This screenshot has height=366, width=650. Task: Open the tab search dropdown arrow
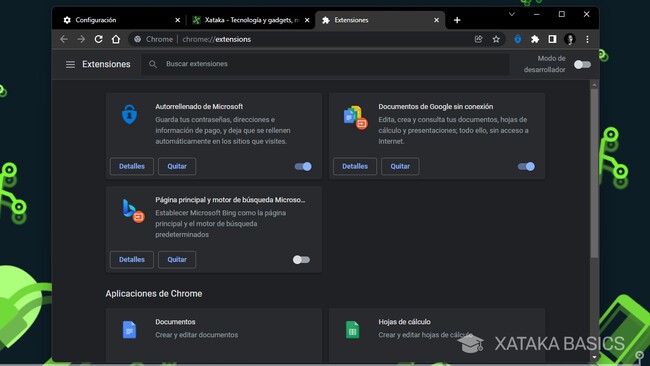click(512, 14)
